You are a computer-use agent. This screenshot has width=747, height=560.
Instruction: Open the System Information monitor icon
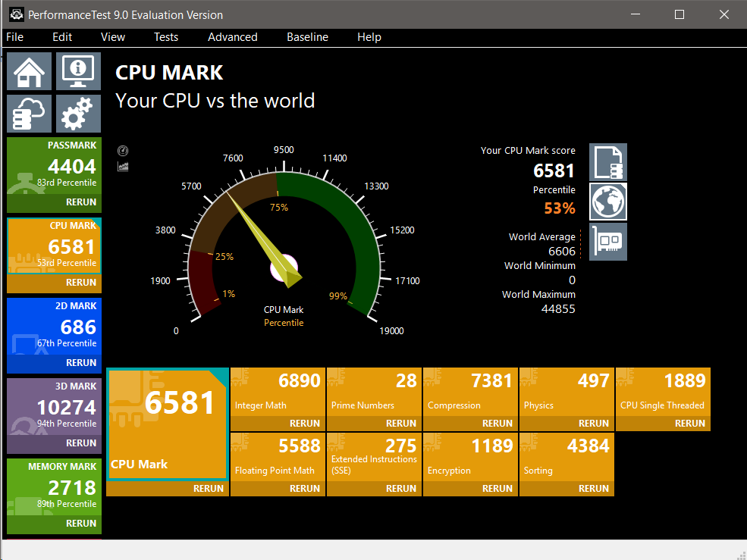click(77, 71)
